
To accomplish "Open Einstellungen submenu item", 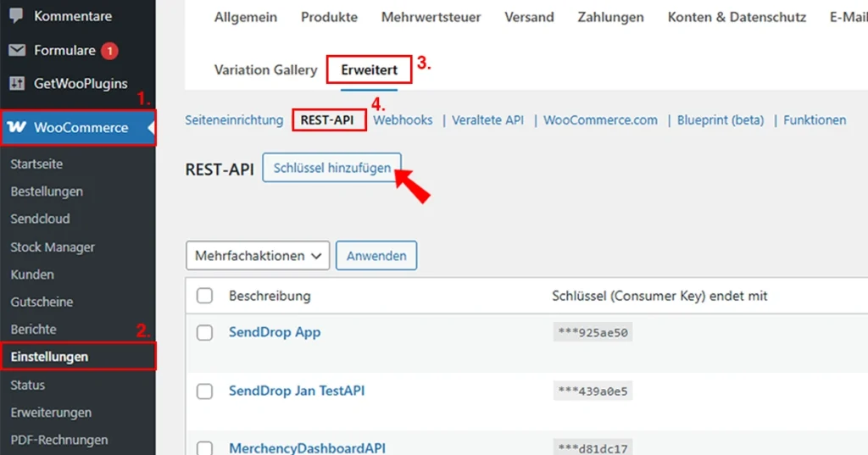I will (x=49, y=357).
